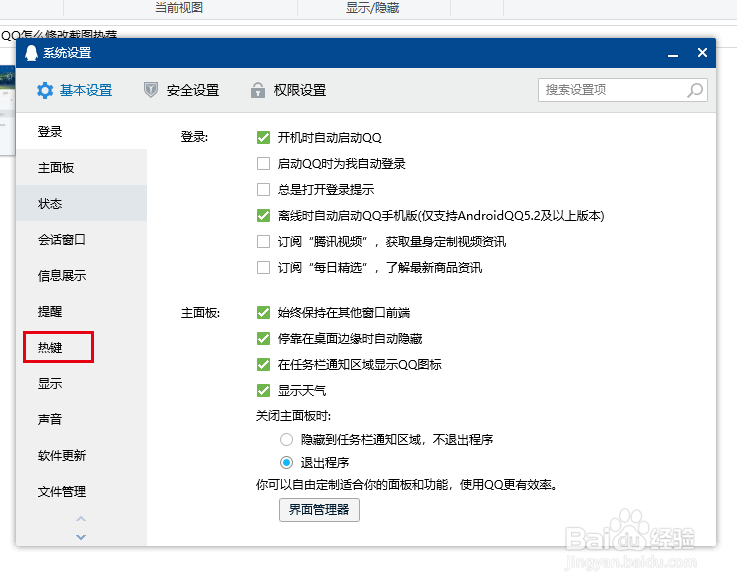Image resolution: width=737 pixels, height=588 pixels.
Task: Close the 系统设置 window
Action: tap(702, 53)
